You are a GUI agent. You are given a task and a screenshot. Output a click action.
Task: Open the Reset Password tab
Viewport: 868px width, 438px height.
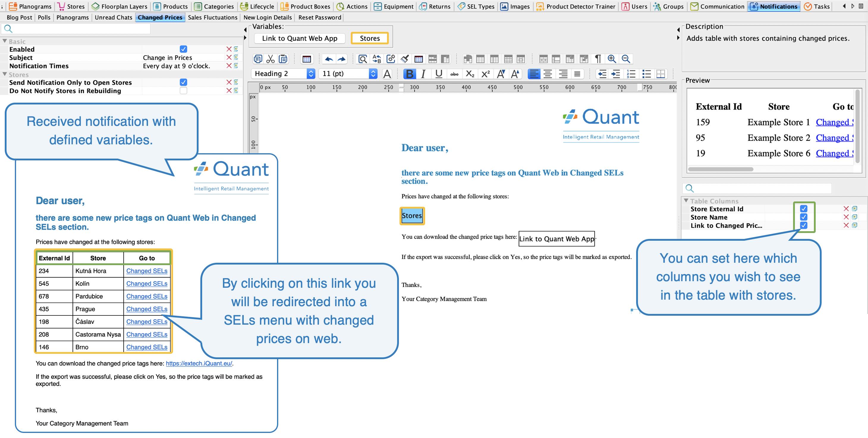[320, 18]
